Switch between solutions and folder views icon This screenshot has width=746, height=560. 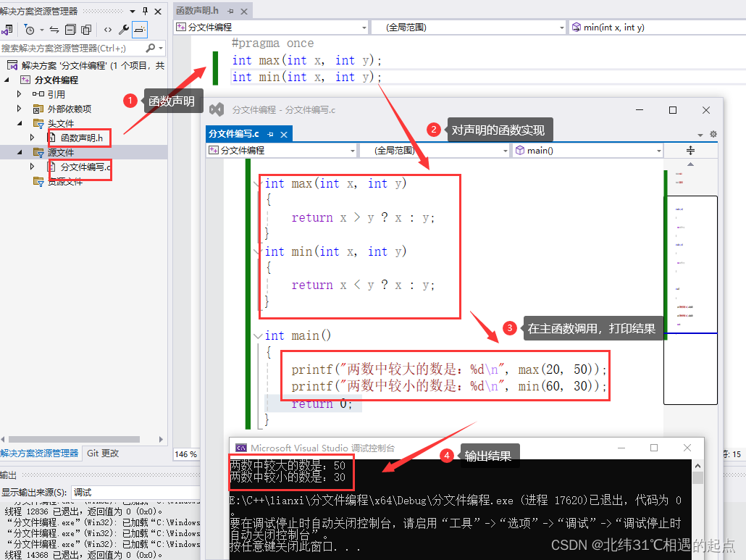click(x=7, y=30)
